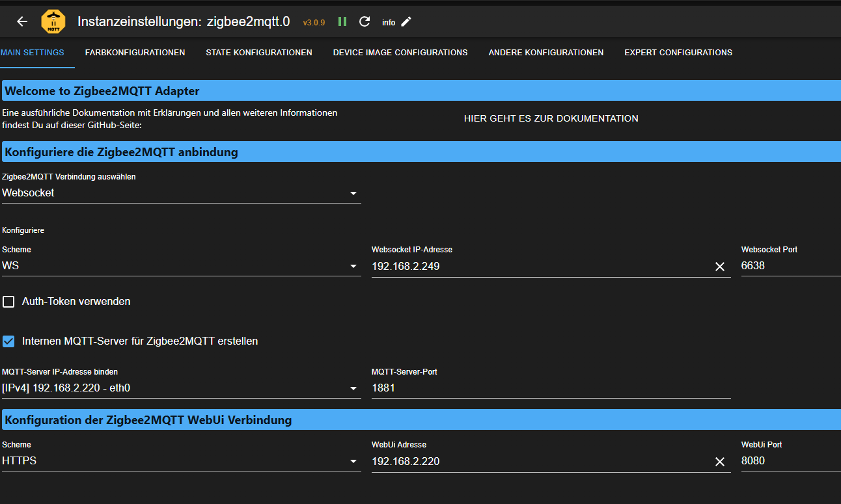Pause the zigbee2mqtt.0 instance
This screenshot has width=841, height=504.
click(x=342, y=21)
